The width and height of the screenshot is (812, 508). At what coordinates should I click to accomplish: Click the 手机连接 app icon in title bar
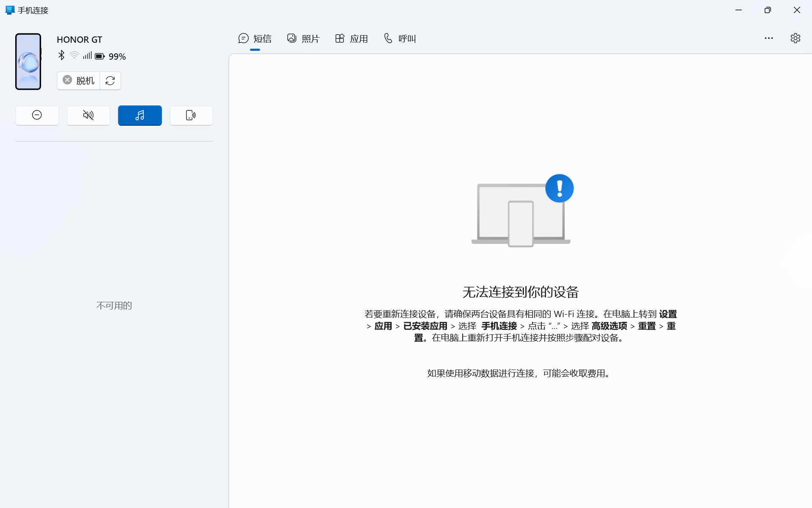[x=10, y=10]
